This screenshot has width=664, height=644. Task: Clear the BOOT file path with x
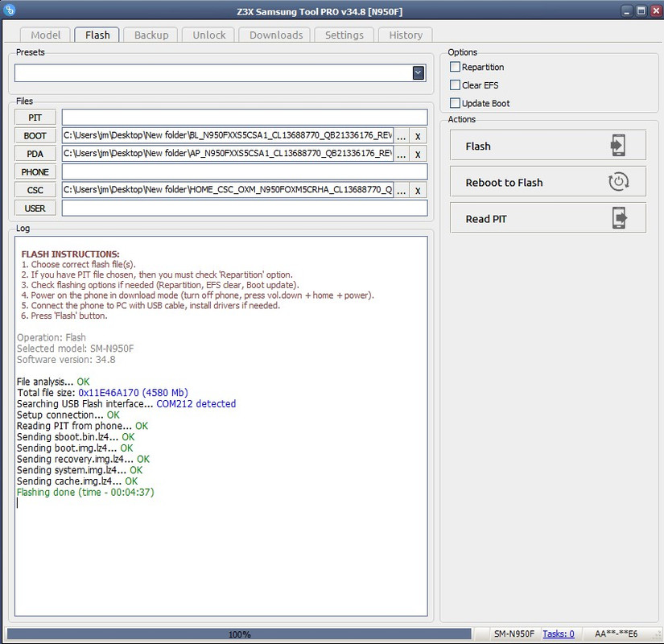418,135
